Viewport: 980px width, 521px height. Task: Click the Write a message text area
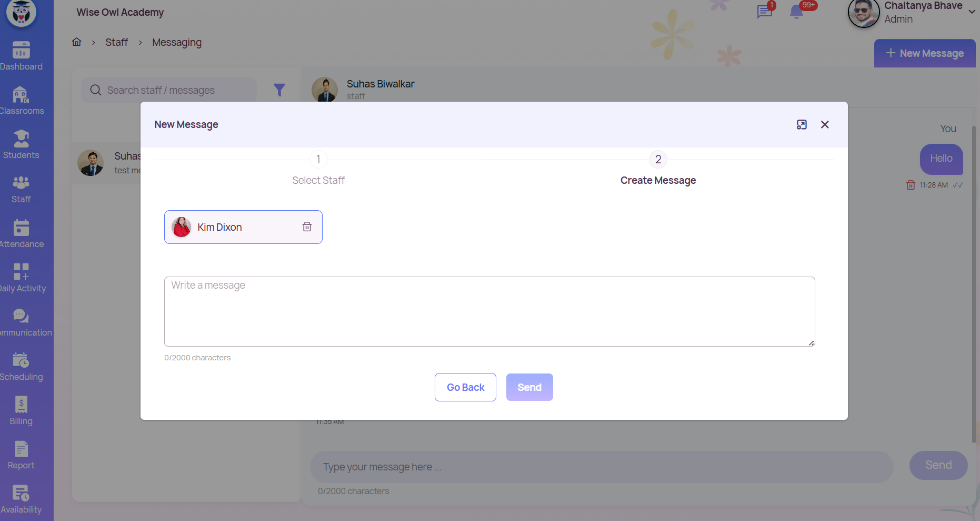click(489, 311)
